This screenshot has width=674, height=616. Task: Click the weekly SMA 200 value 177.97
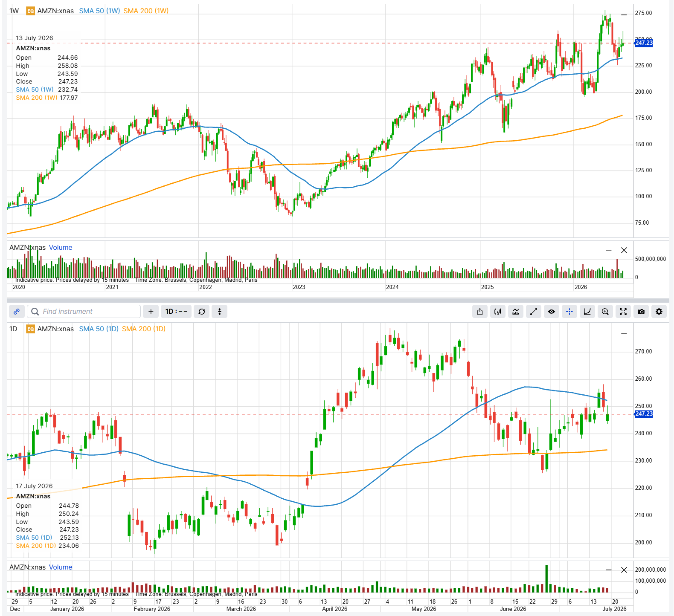(x=69, y=98)
